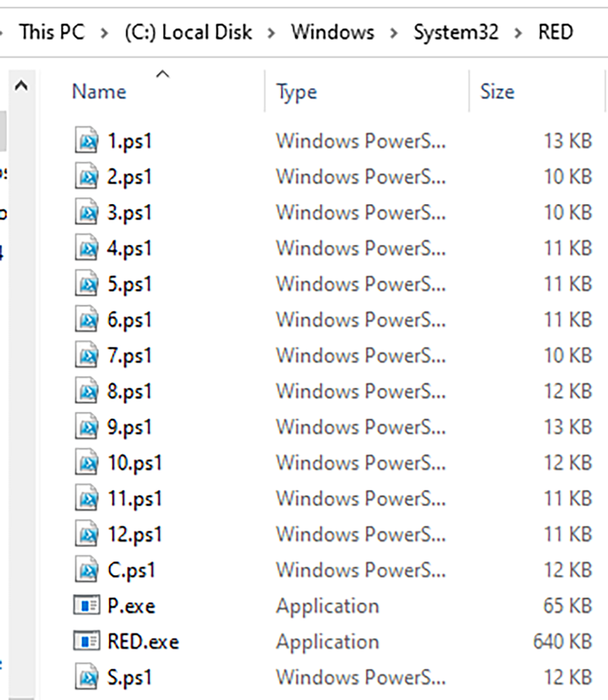Click the 9.ps1 PowerShell script icon
The height and width of the screenshot is (700, 608).
pyautogui.click(x=86, y=427)
